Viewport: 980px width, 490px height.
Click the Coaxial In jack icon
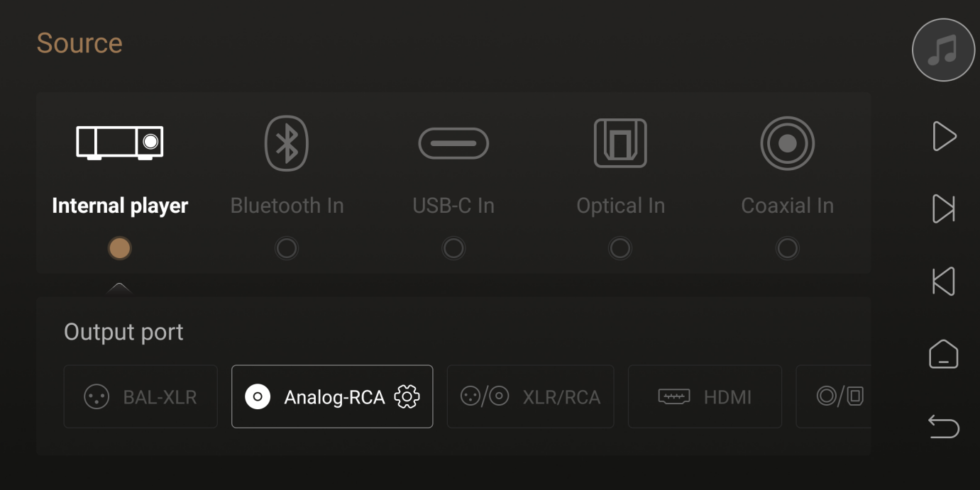pos(787,143)
